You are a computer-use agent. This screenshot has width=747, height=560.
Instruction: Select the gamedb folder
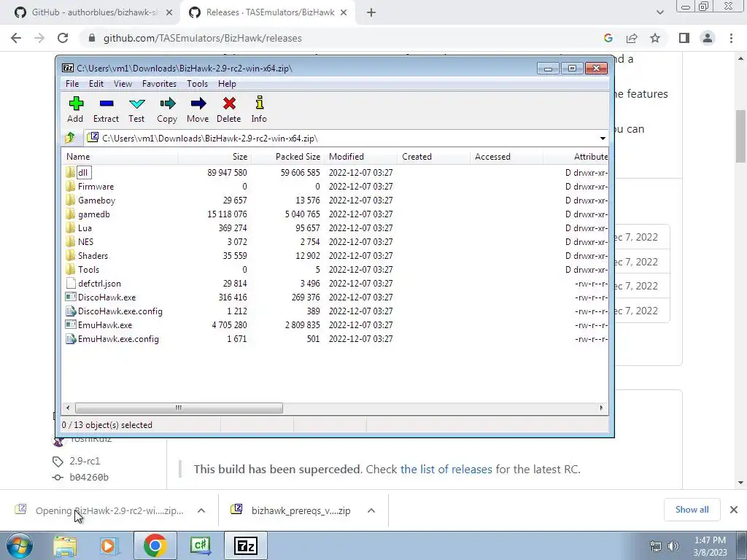pos(94,214)
